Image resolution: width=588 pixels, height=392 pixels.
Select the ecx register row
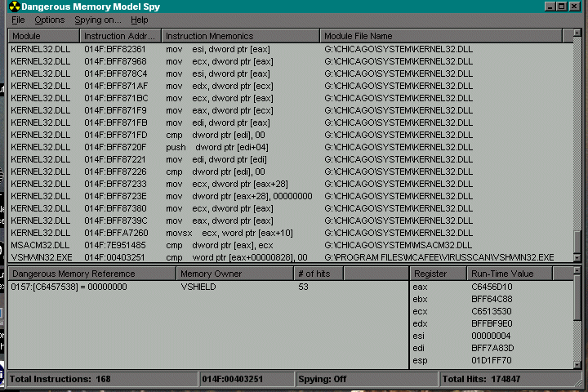(x=492, y=311)
